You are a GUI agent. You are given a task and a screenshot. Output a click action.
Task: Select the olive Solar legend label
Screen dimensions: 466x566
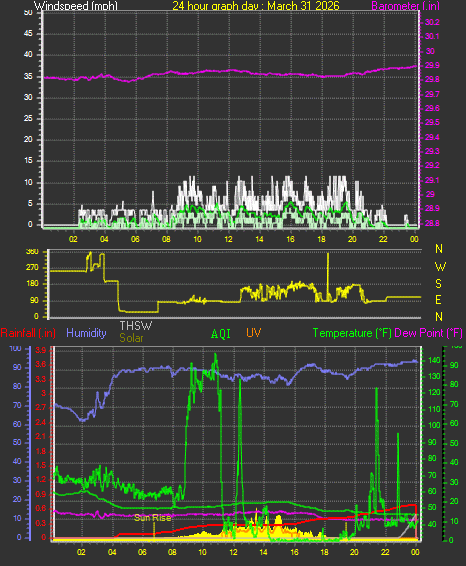[131, 338]
